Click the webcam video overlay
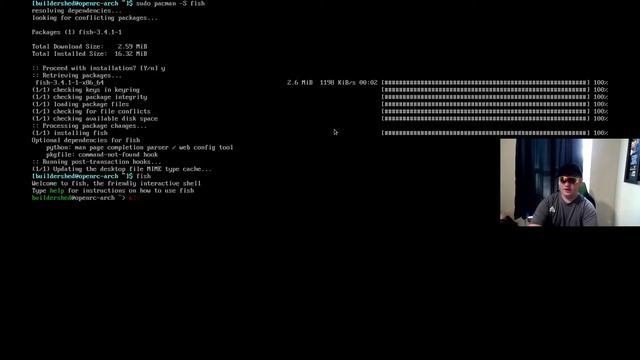Image resolution: width=640 pixels, height=360 pixels. pos(570,182)
